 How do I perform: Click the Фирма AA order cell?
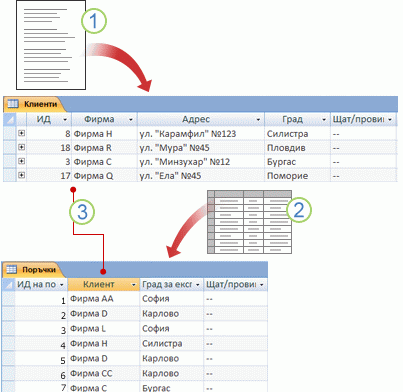pos(104,299)
